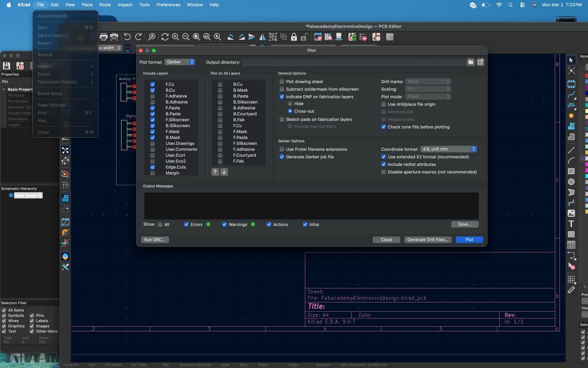Click in the Output directory text field
This screenshot has width=588, height=368.
click(353, 62)
